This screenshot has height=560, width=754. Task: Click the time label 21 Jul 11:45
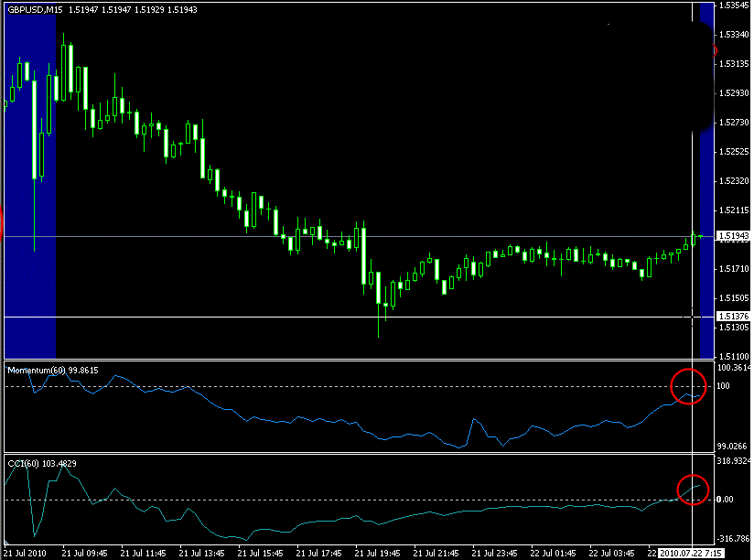[143, 554]
